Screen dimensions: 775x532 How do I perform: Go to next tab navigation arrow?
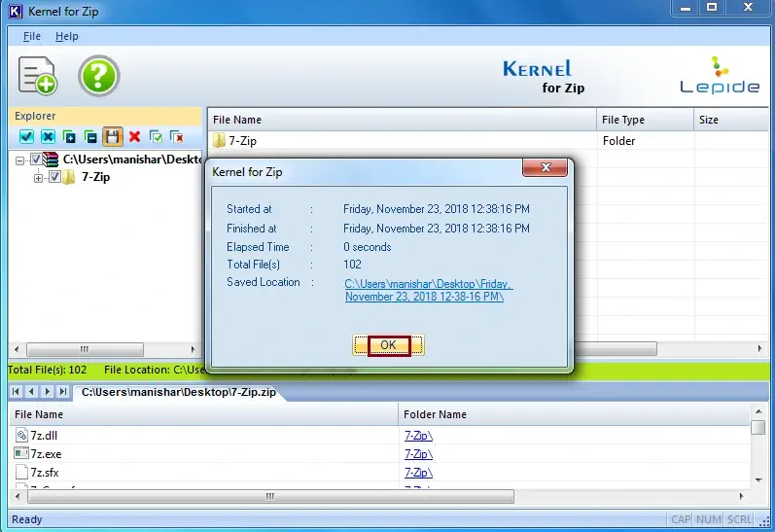coord(48,392)
